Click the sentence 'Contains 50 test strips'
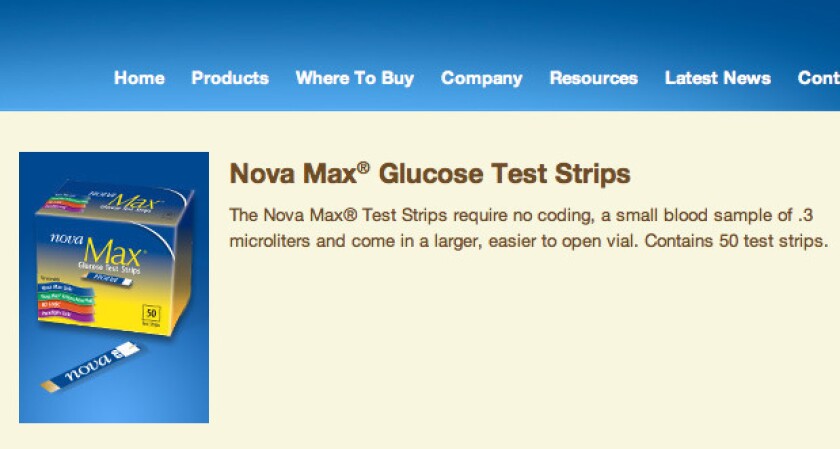Screen dimensions: 840x449 737,241
